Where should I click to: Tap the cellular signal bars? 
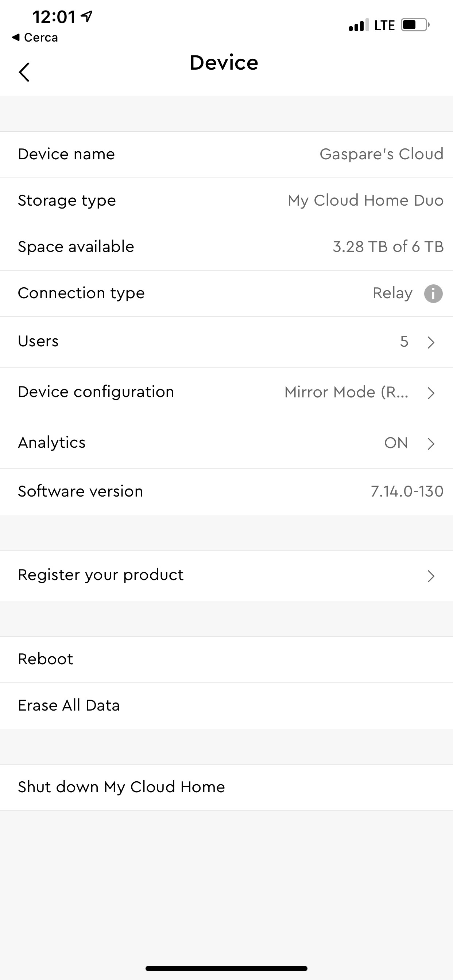tap(359, 25)
